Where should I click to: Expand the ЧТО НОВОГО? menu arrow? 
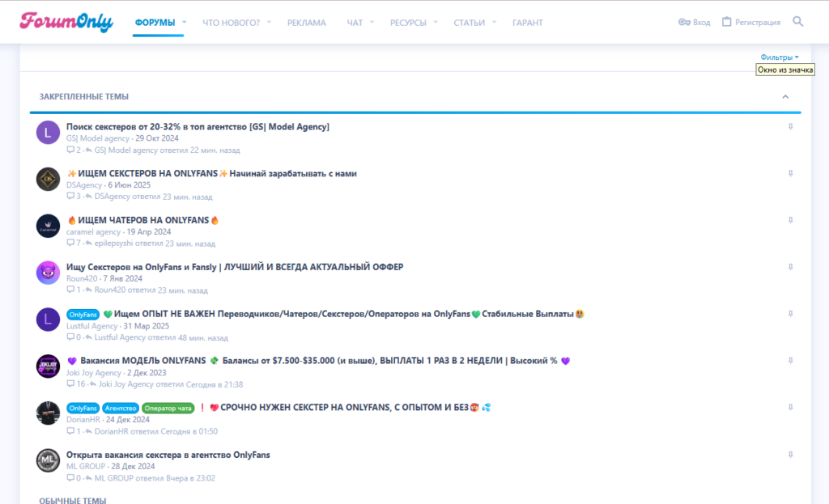click(x=269, y=22)
